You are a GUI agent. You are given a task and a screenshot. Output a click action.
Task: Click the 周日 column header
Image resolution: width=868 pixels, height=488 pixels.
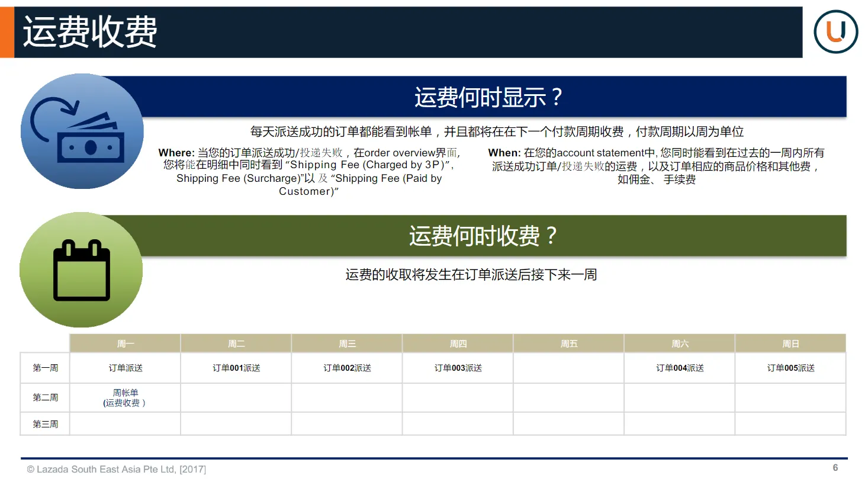pyautogui.click(x=790, y=343)
